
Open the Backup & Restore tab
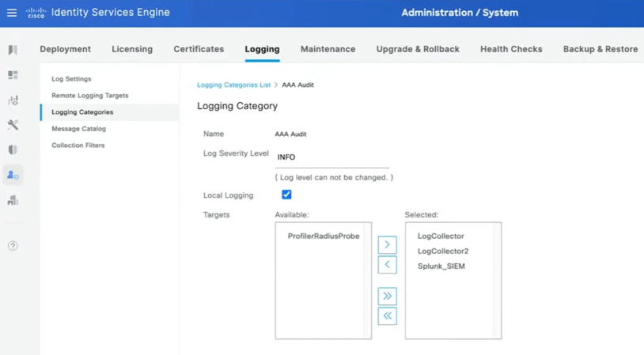(x=600, y=49)
